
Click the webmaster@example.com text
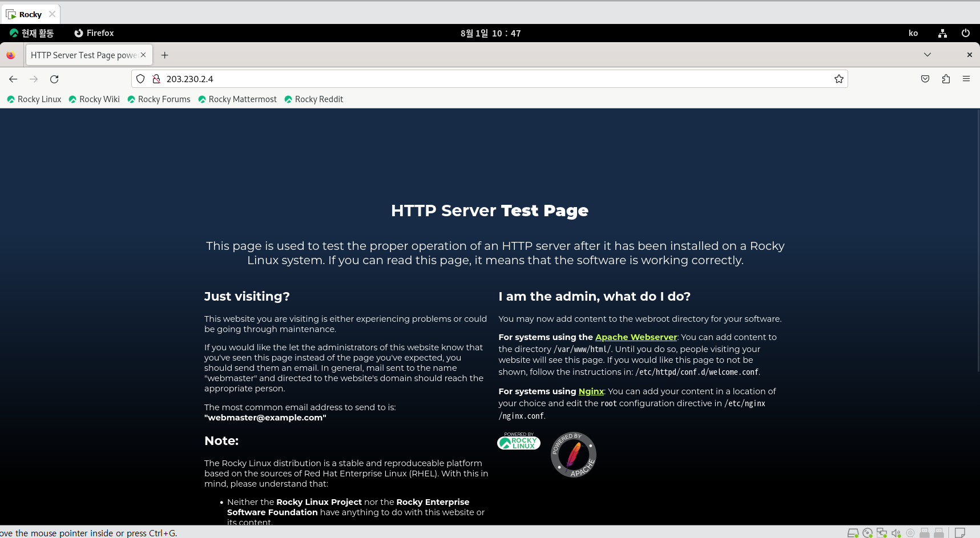pos(265,418)
